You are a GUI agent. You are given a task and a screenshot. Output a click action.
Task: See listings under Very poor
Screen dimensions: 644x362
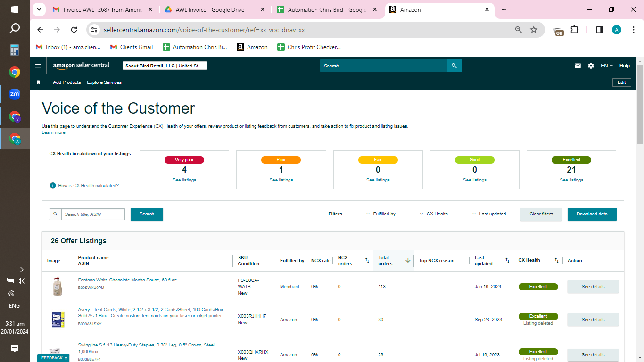tap(184, 180)
